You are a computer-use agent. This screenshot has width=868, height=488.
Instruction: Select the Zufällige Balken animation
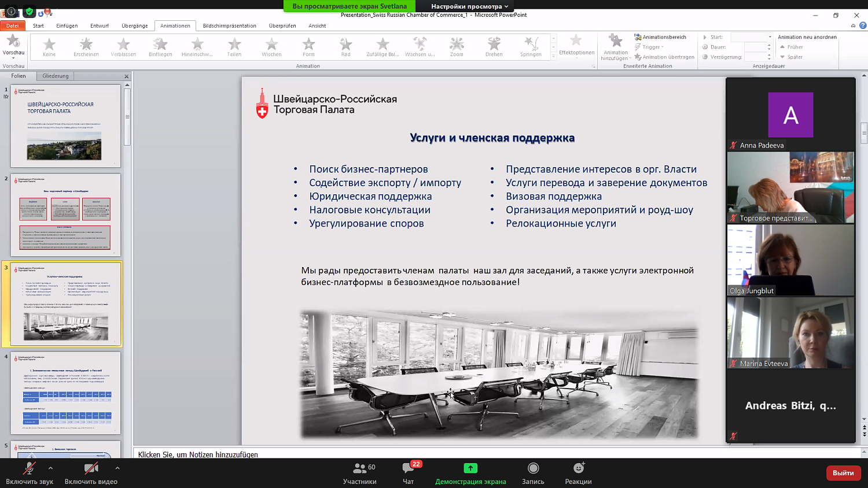(382, 47)
